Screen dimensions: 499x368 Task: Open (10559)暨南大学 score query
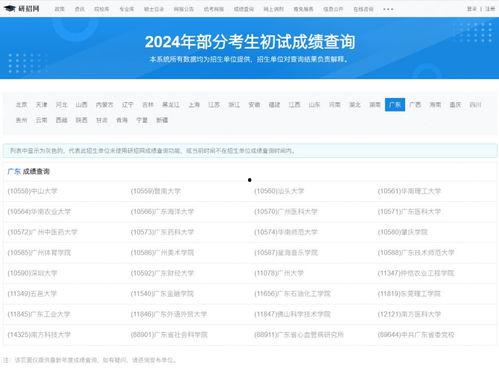(156, 191)
